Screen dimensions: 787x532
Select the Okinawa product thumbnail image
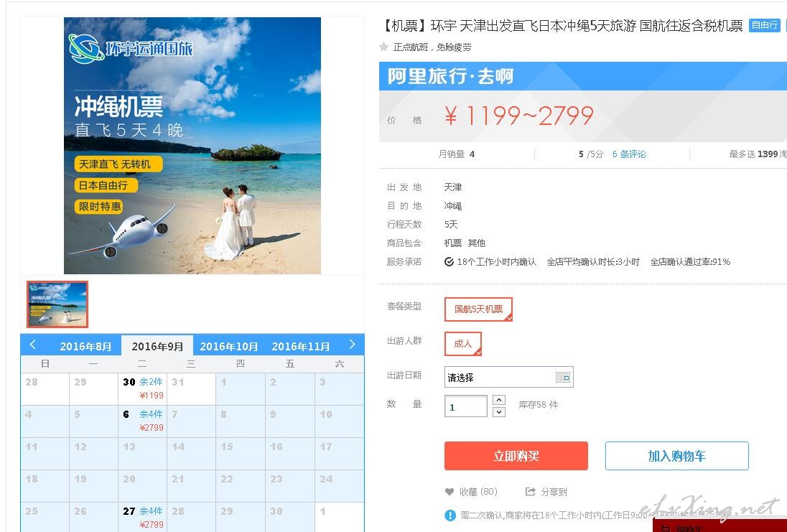57,304
